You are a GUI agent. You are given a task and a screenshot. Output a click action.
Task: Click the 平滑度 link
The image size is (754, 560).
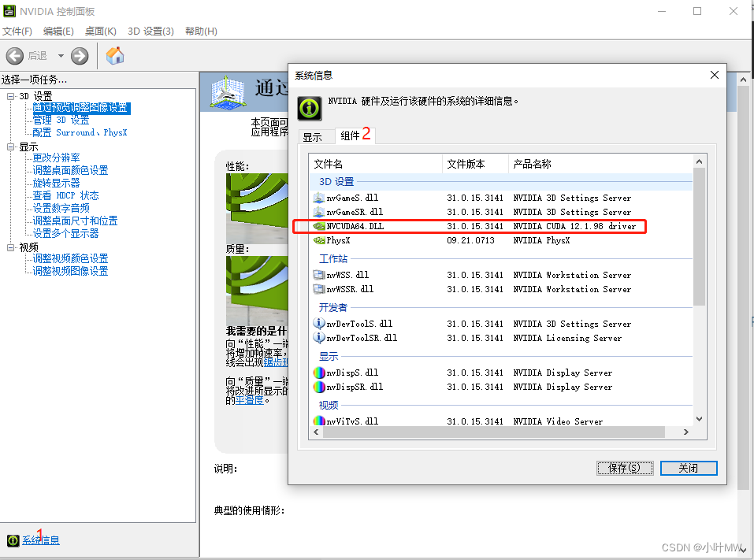[x=250, y=400]
